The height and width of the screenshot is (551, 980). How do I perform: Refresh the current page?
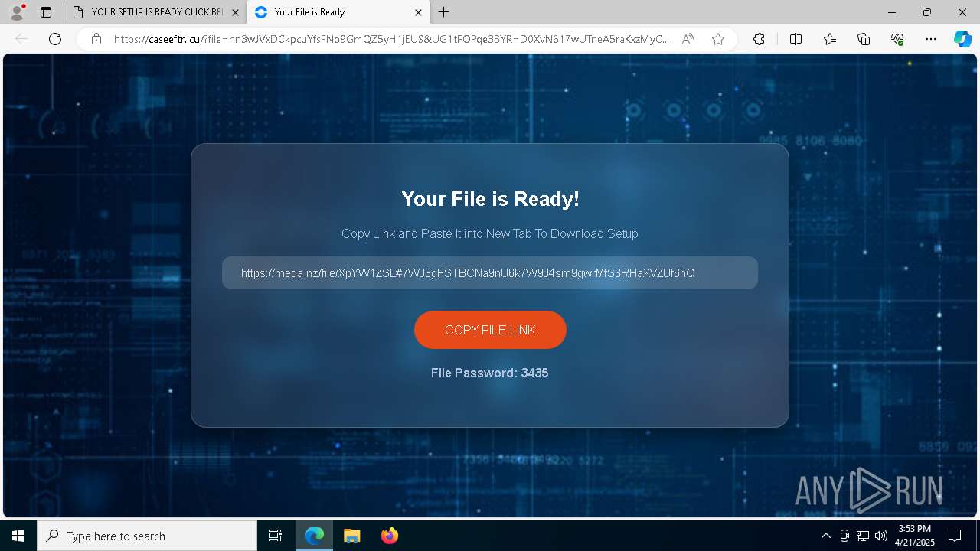point(55,39)
